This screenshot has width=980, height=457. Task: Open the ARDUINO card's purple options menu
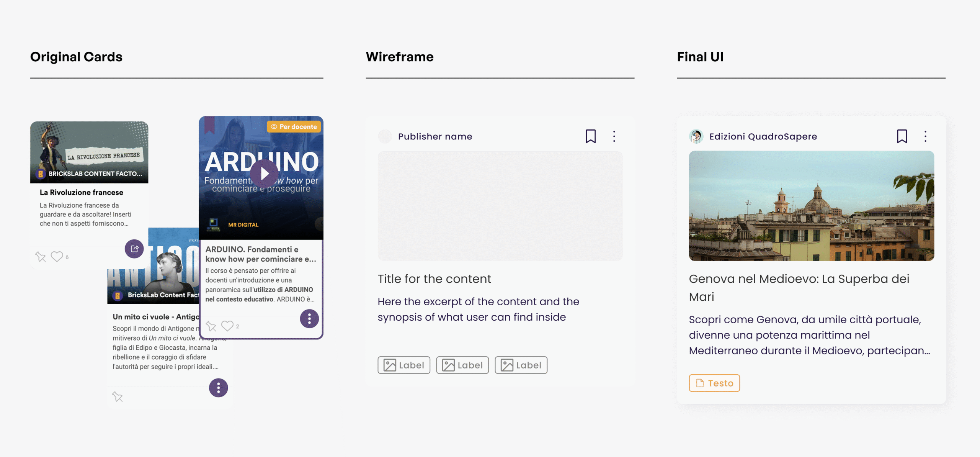click(x=309, y=319)
